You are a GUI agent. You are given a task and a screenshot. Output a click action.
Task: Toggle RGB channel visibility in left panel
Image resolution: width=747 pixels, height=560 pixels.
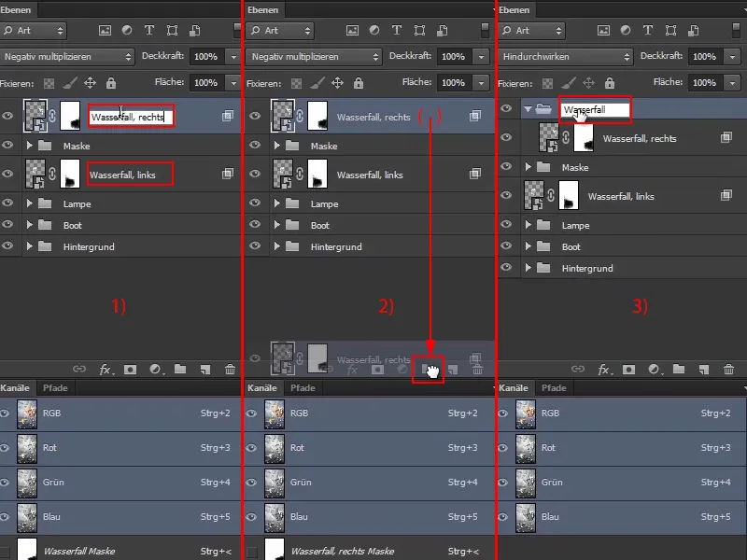pyautogui.click(x=5, y=413)
